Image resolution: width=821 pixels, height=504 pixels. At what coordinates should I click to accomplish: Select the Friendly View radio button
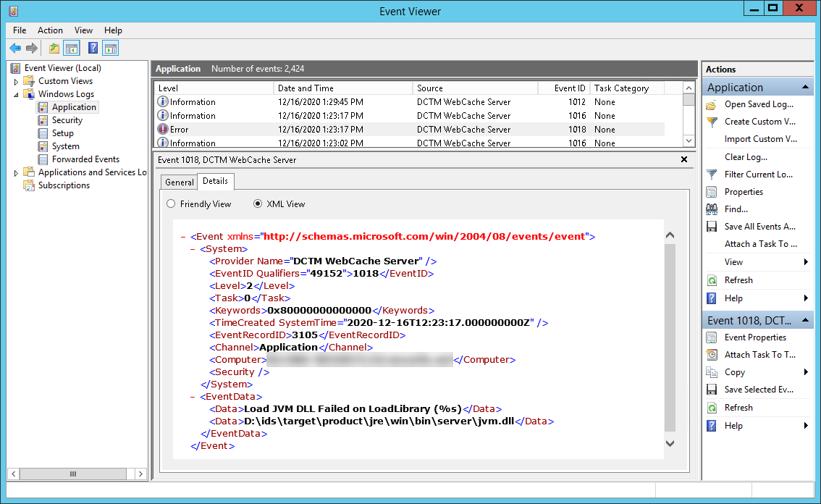[x=171, y=203]
